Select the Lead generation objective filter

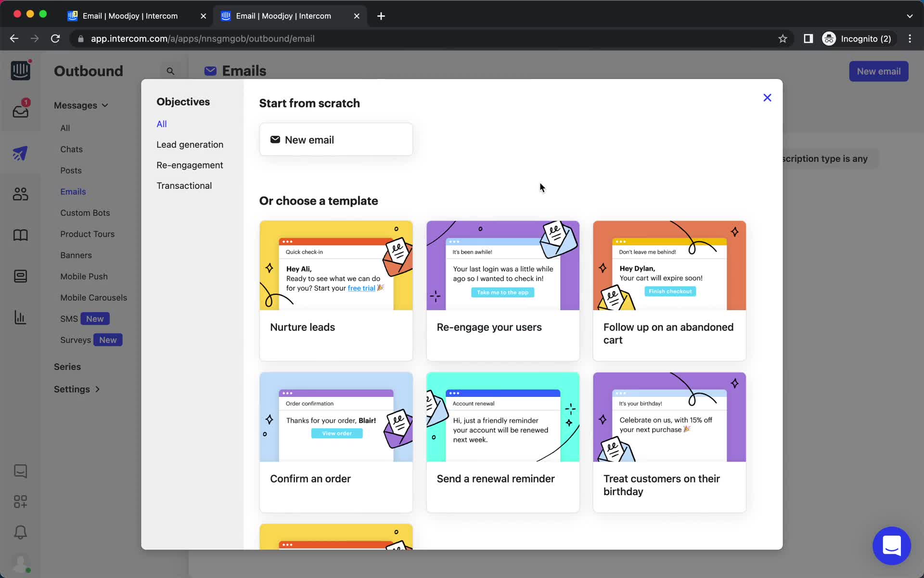click(190, 144)
